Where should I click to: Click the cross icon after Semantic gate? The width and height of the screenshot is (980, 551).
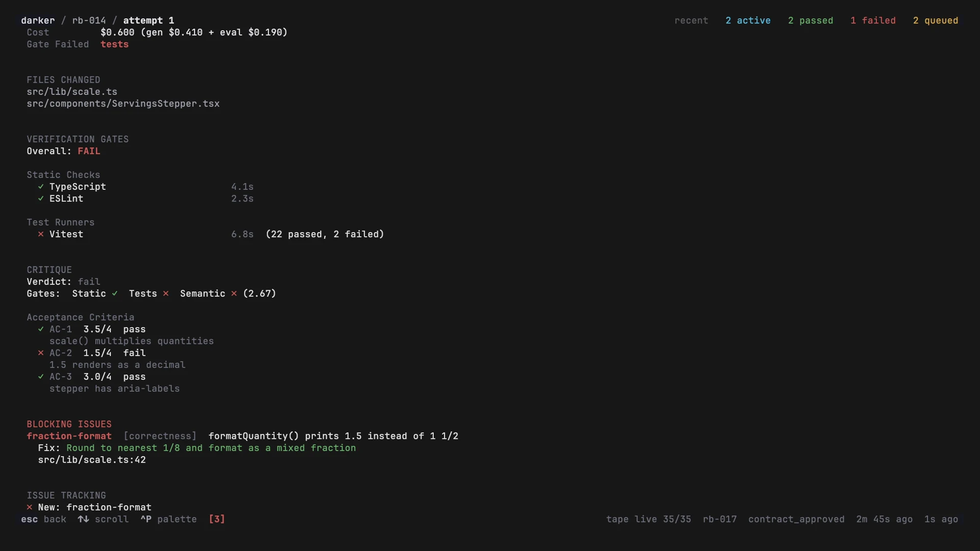click(x=234, y=293)
